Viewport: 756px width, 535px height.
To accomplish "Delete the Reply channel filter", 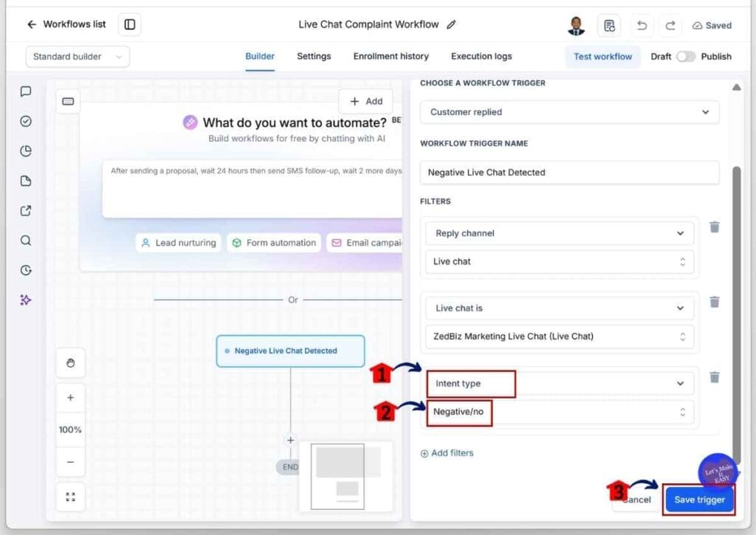I will click(x=715, y=227).
